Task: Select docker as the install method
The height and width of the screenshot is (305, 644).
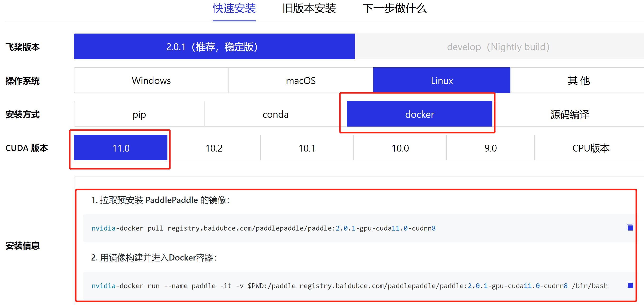Action: 419,114
